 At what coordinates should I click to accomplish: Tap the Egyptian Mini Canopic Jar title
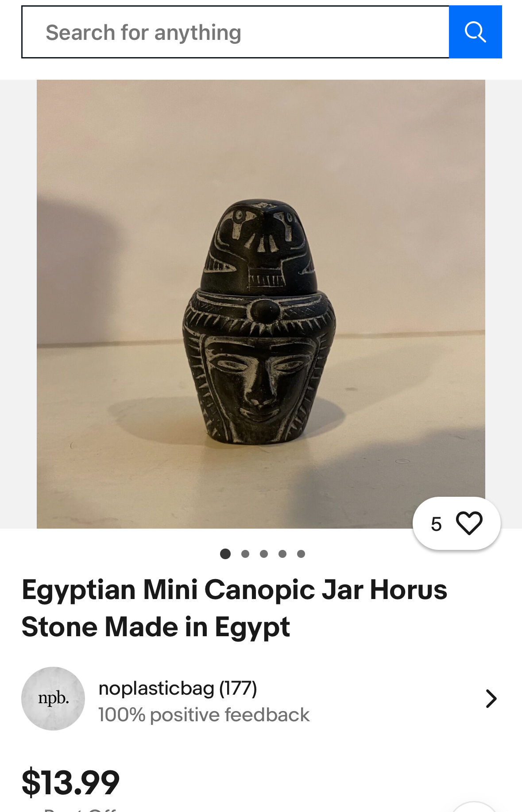[x=234, y=608]
